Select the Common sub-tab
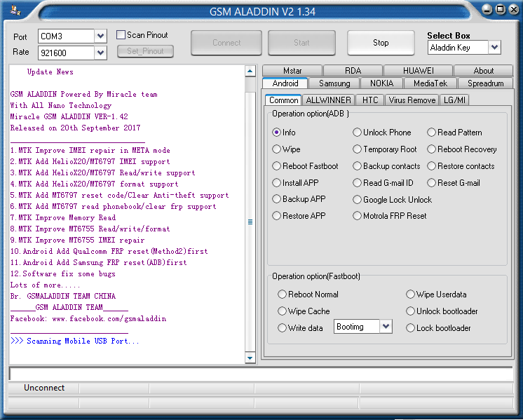Screen dimensions: 523x420 [x=283, y=100]
